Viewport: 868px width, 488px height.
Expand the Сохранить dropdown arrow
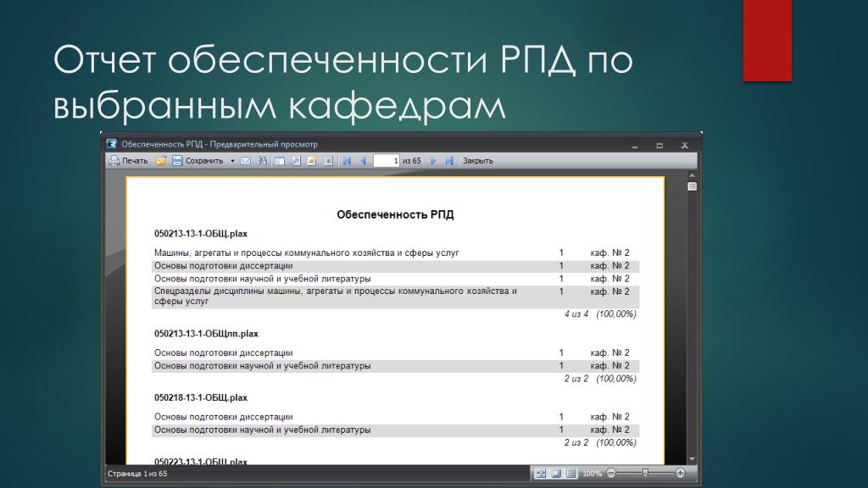(x=232, y=161)
